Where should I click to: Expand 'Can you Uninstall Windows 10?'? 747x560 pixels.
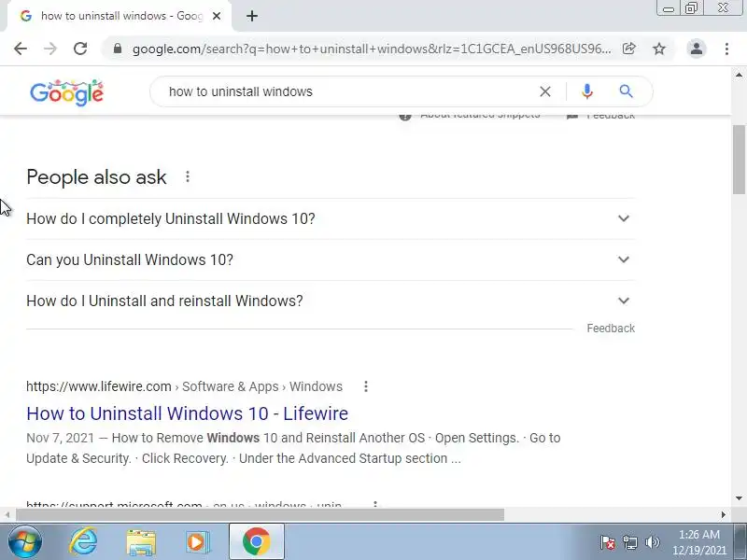tap(331, 259)
